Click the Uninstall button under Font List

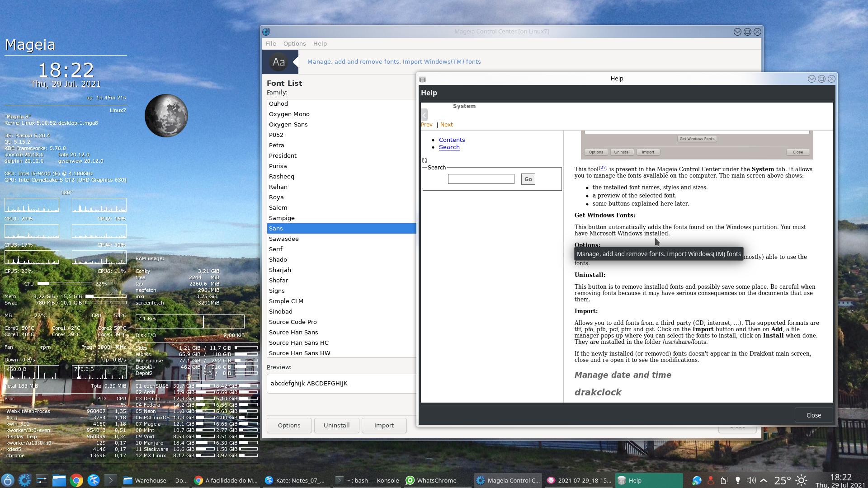[336, 425]
